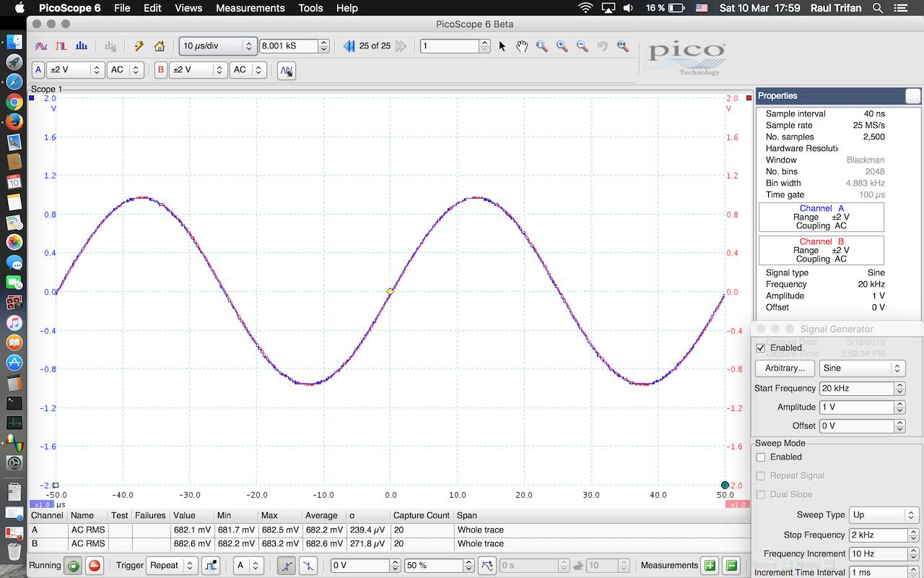Open Channel A AC coupling dropdown
Viewport: 924px width, 578px height.
click(x=126, y=70)
